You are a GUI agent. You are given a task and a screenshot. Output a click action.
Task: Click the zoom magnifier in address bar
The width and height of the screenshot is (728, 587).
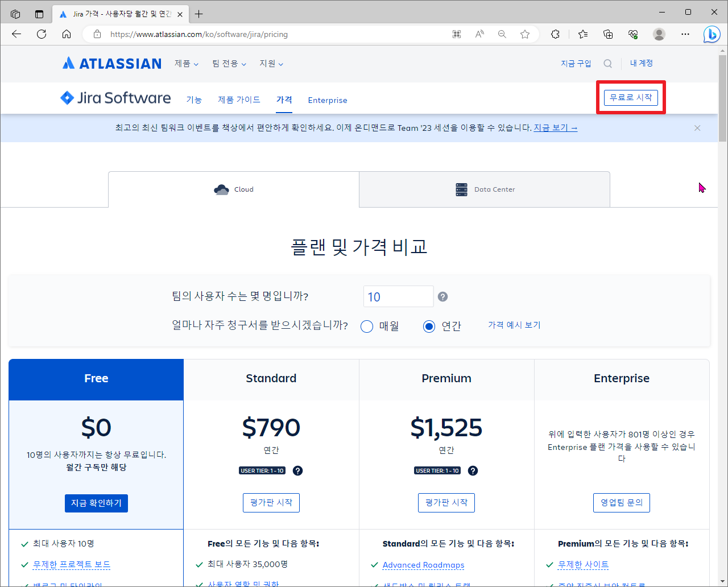502,34
